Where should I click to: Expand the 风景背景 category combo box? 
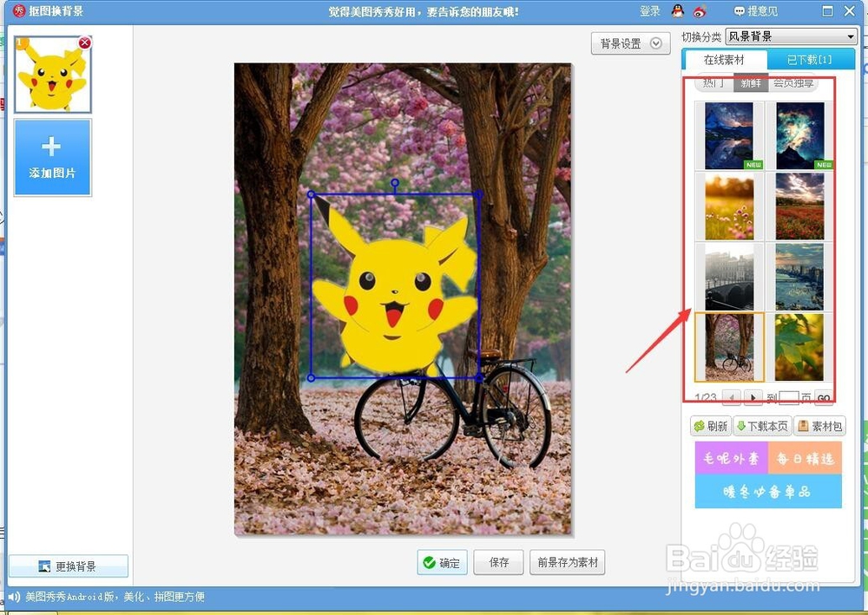pos(791,36)
